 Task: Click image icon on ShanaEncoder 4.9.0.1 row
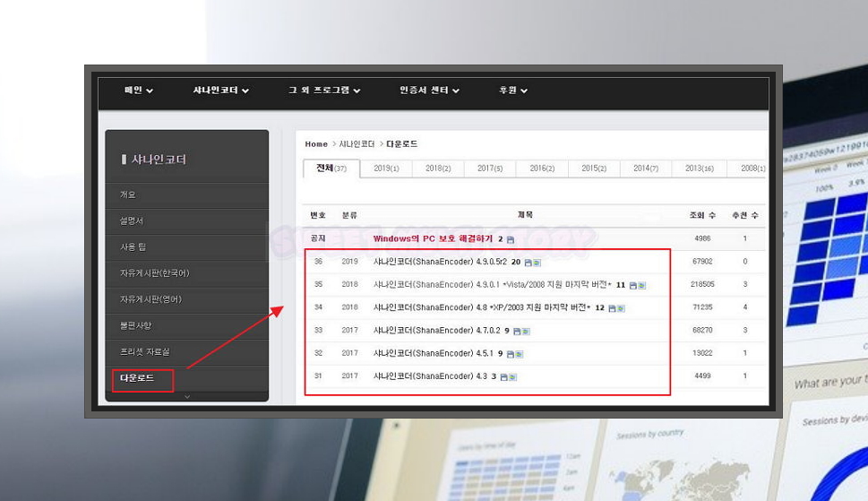pyautogui.click(x=641, y=286)
